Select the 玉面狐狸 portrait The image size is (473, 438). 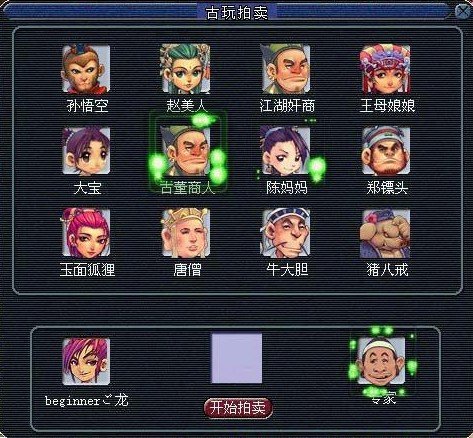[86, 233]
